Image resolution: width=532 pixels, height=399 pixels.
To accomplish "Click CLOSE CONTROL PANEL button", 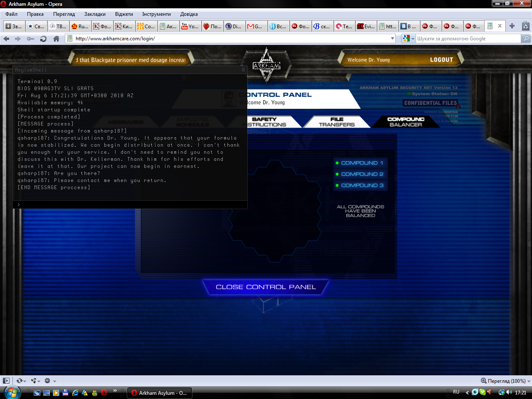I will tap(266, 287).
